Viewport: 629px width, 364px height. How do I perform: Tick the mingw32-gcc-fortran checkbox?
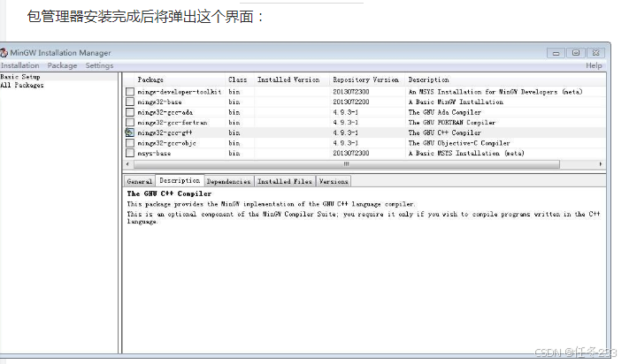(x=129, y=122)
